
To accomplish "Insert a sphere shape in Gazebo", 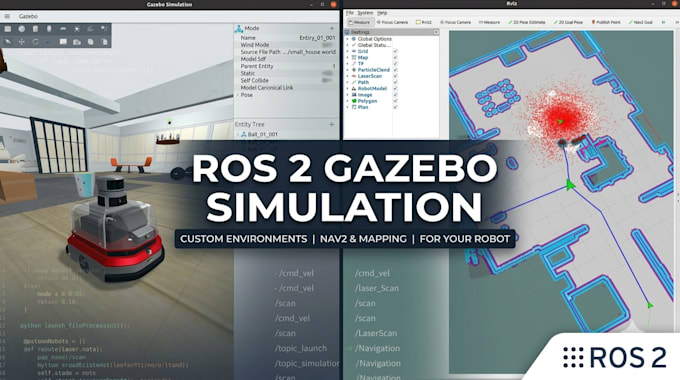I will click(x=22, y=29).
